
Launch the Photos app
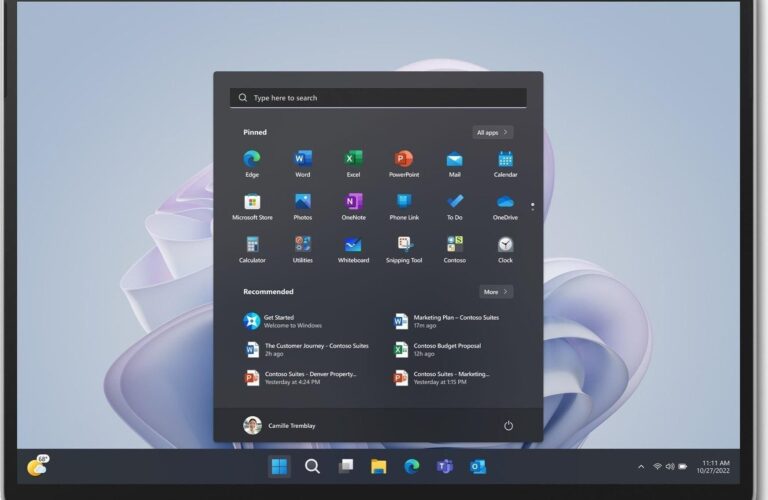303,207
